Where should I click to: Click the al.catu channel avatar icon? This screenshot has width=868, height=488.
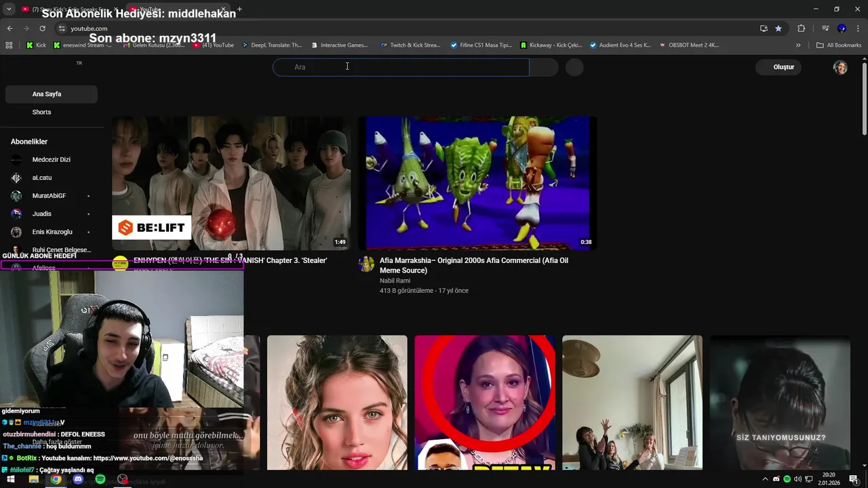(16, 178)
